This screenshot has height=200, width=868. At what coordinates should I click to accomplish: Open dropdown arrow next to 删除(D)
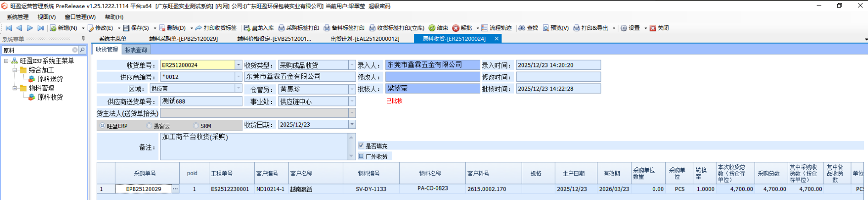click(x=191, y=28)
